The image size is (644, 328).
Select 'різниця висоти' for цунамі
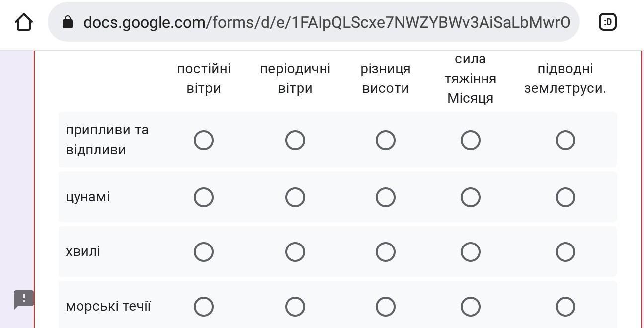(x=385, y=197)
